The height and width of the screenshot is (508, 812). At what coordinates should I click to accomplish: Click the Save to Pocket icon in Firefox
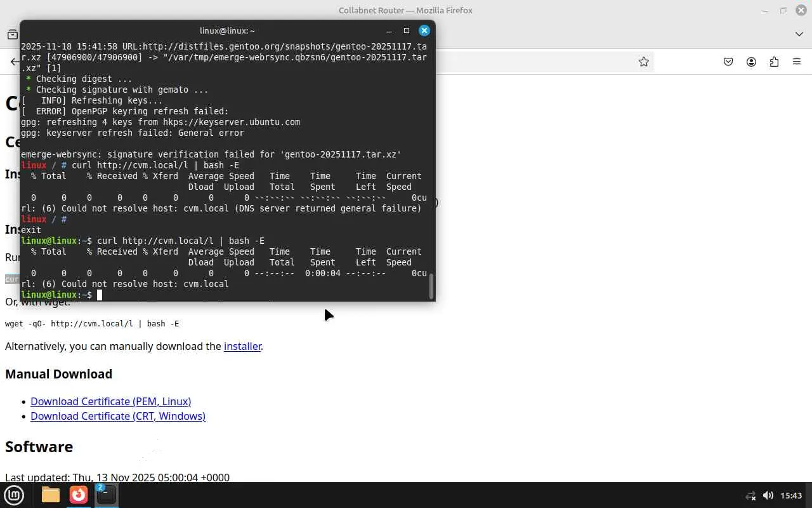pos(728,62)
